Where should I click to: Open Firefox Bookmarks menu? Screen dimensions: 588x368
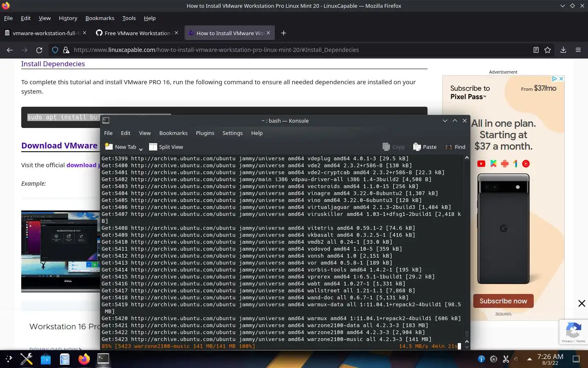100,18
